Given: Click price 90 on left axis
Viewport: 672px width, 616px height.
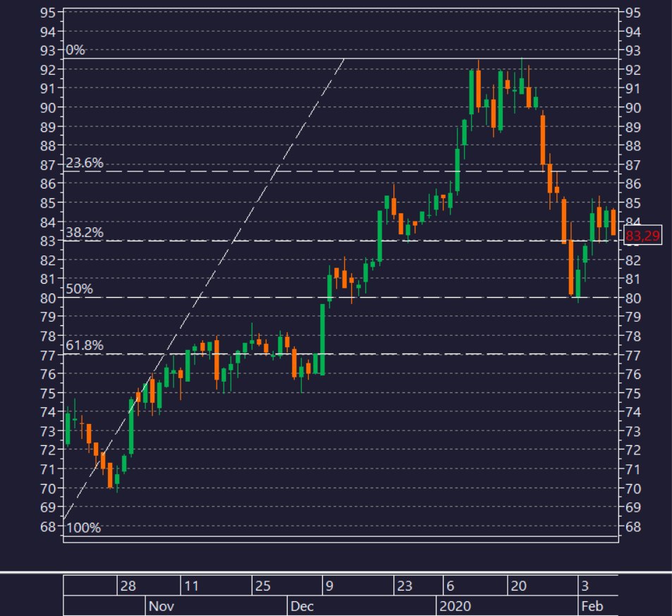Looking at the screenshot, I should tap(48, 108).
